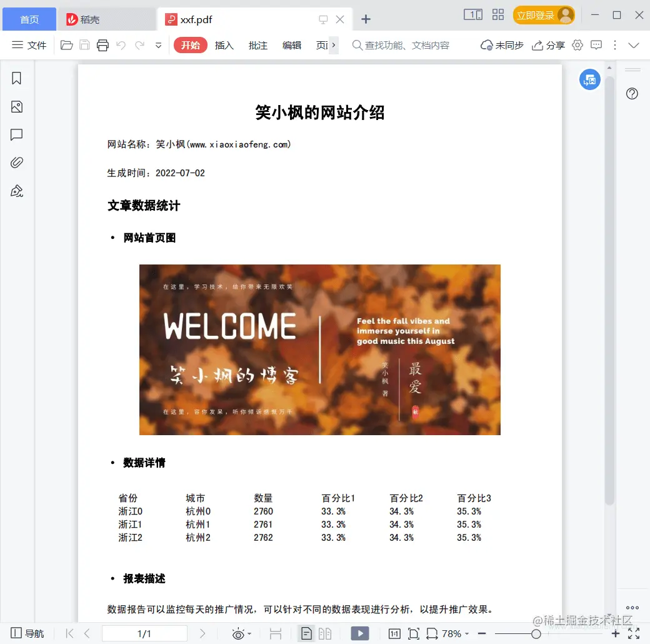Zoom in with plus button

coord(616,633)
